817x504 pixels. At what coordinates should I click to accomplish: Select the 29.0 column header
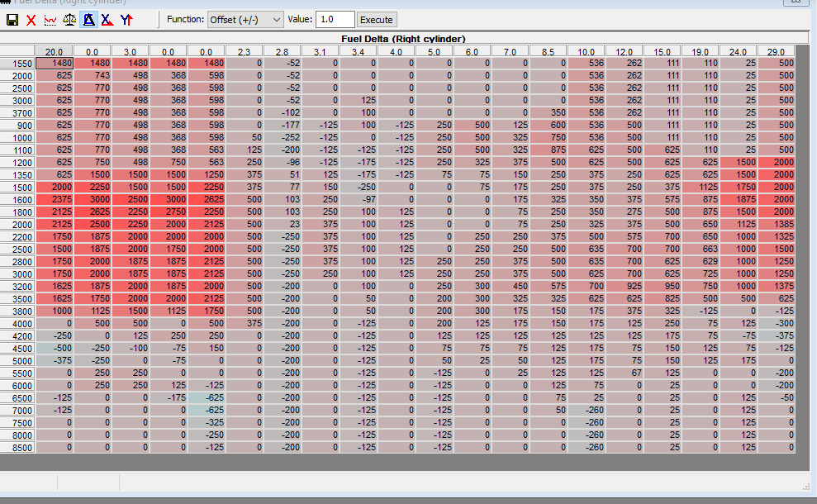777,51
